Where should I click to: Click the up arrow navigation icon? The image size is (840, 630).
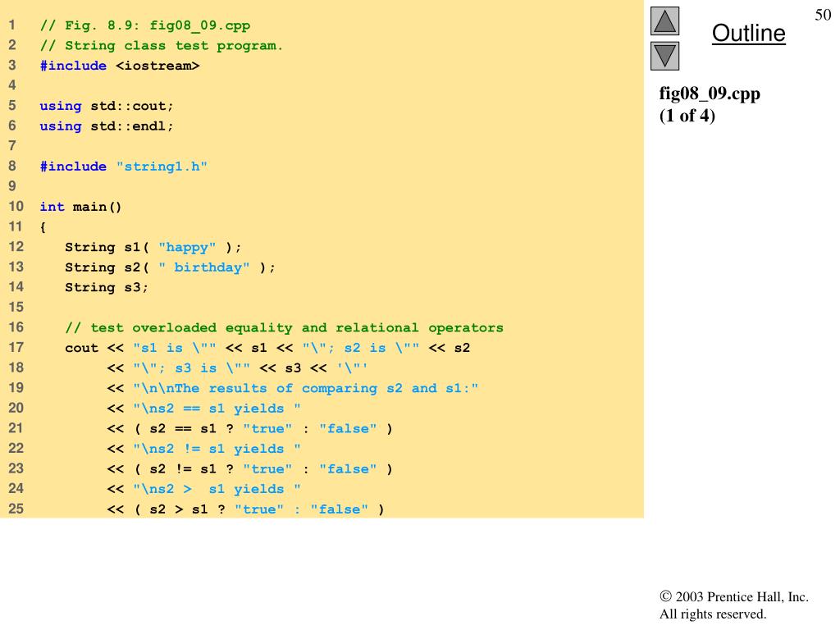tap(664, 21)
